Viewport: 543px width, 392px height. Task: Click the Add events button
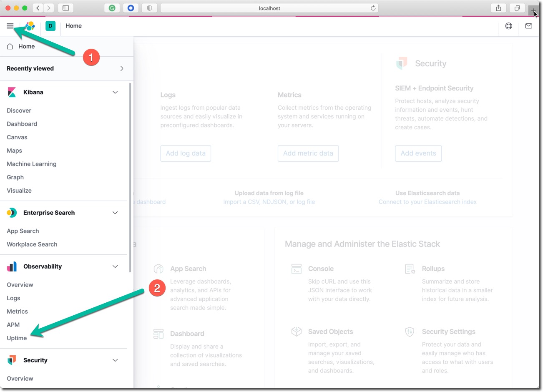point(418,153)
